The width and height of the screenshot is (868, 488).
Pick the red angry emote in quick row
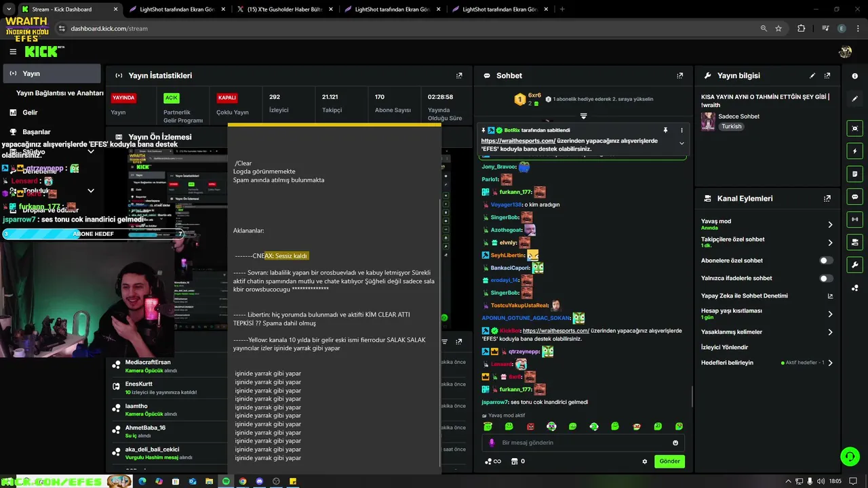coord(530,426)
